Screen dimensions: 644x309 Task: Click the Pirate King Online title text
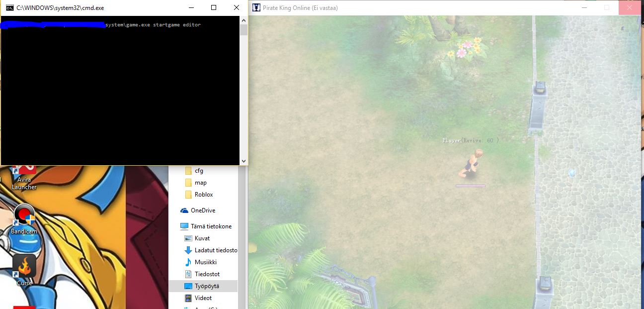pos(301,8)
